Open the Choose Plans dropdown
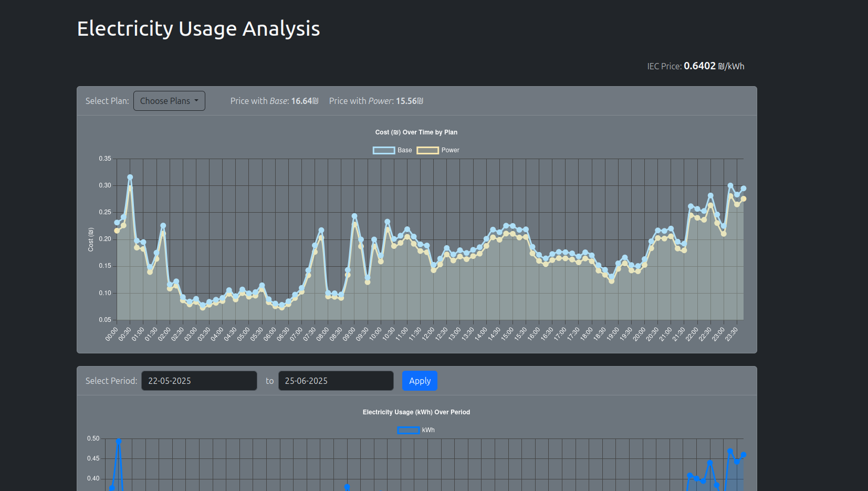The height and width of the screenshot is (491, 868). [169, 101]
